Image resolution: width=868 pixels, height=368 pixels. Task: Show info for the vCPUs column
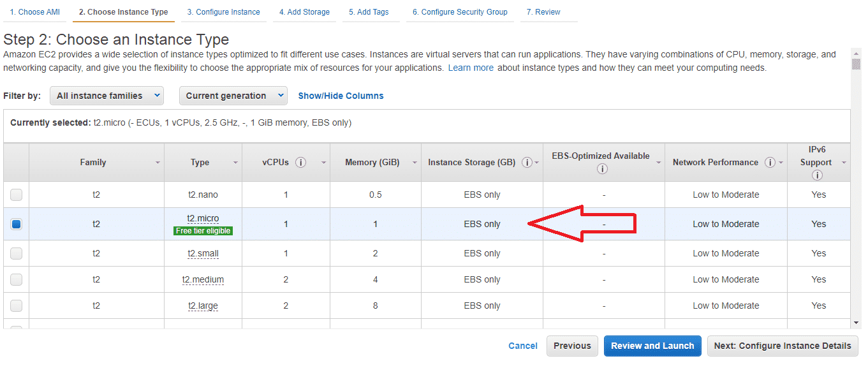(x=301, y=163)
